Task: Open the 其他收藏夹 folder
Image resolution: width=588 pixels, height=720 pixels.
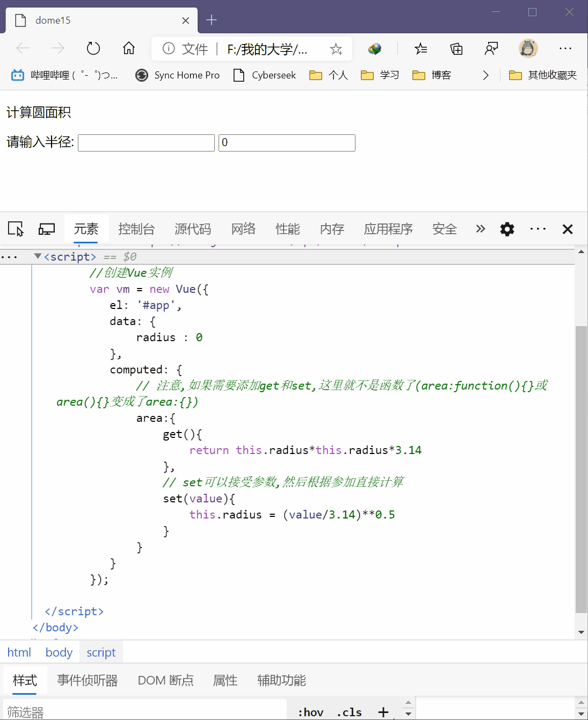Action: point(543,75)
